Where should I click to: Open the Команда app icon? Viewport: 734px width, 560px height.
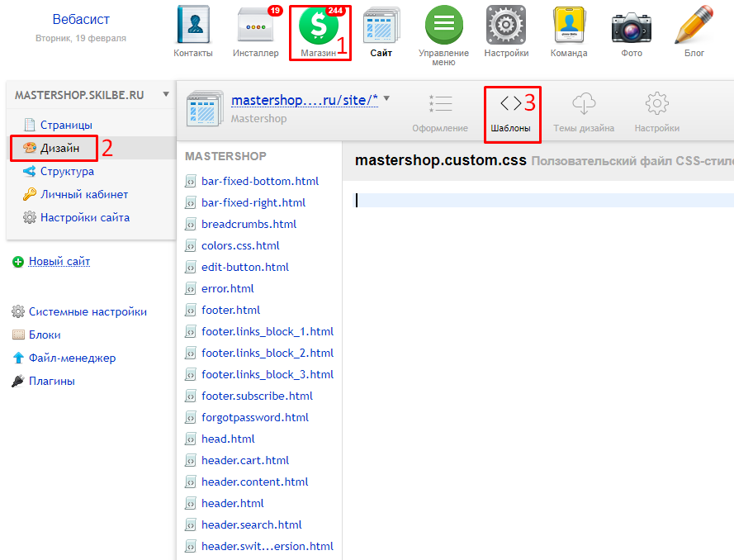[x=569, y=26]
